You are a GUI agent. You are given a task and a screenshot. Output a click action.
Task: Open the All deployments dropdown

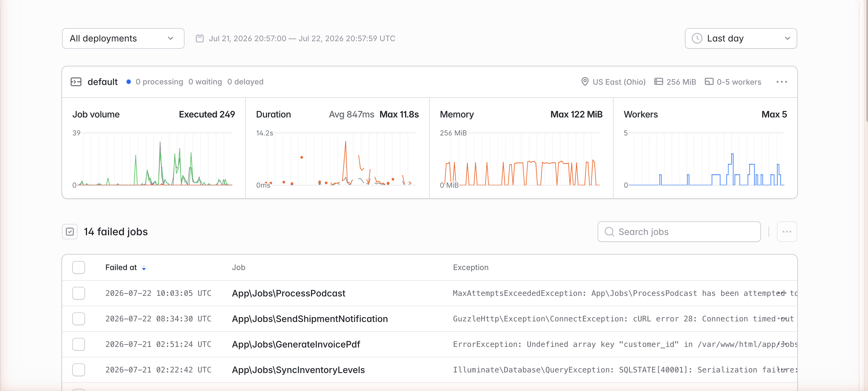tap(123, 38)
